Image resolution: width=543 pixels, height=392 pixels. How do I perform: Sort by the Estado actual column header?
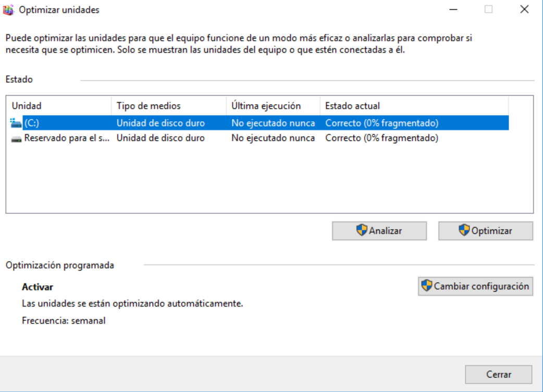(414, 106)
